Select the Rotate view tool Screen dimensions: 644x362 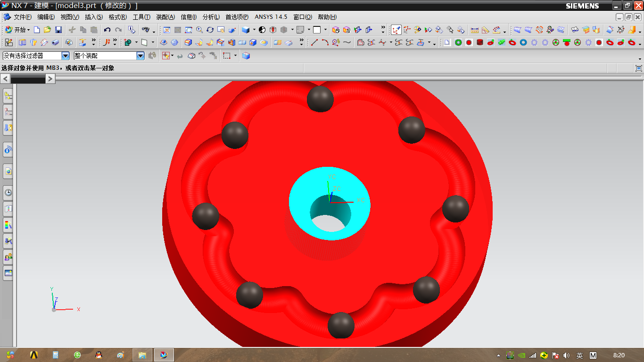pyautogui.click(x=210, y=30)
